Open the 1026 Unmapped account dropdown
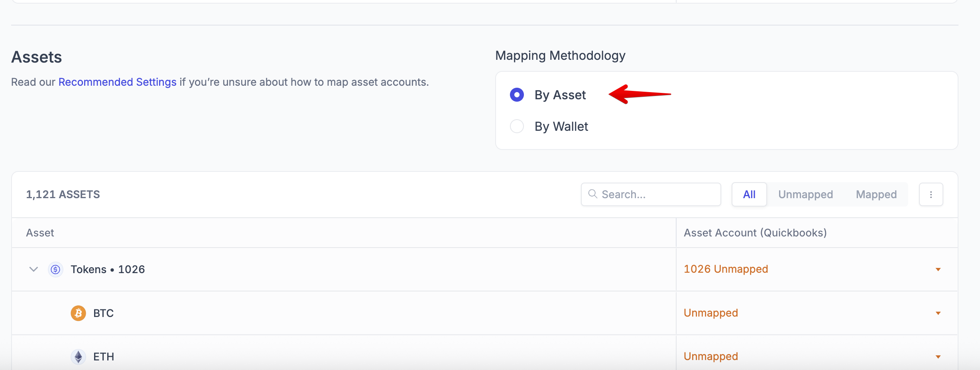 point(938,270)
